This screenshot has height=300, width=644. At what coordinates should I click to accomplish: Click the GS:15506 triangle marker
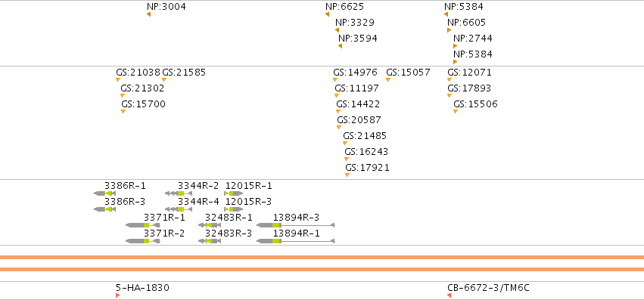coord(456,111)
